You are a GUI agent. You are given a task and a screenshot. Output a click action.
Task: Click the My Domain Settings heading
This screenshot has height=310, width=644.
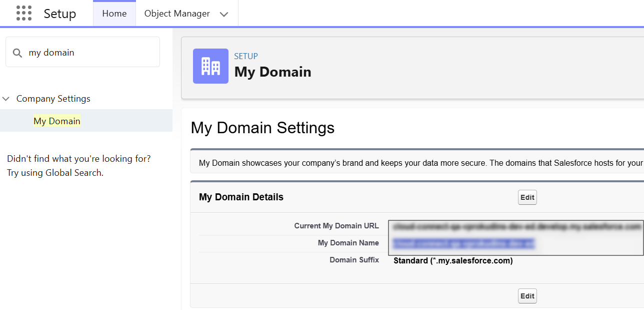coord(262,128)
